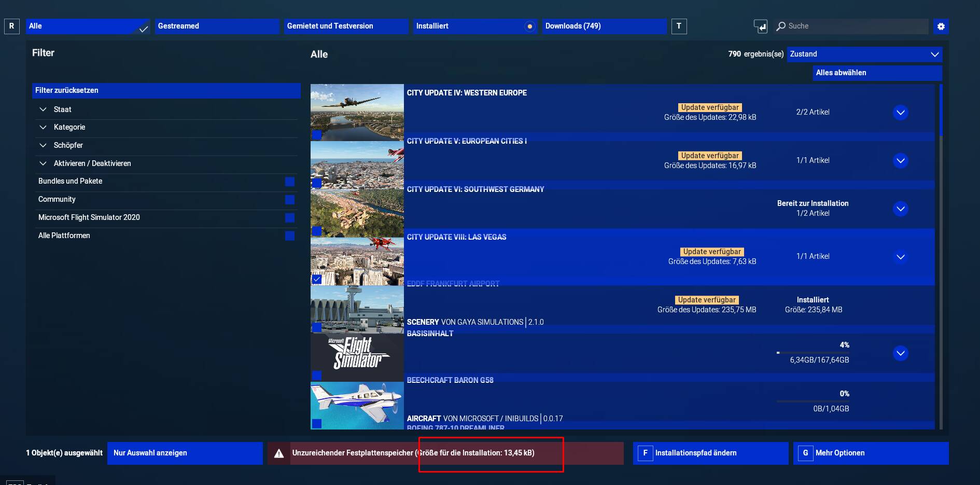Click the import icon beside the search box
Screen dimensions: 980x485
760,26
